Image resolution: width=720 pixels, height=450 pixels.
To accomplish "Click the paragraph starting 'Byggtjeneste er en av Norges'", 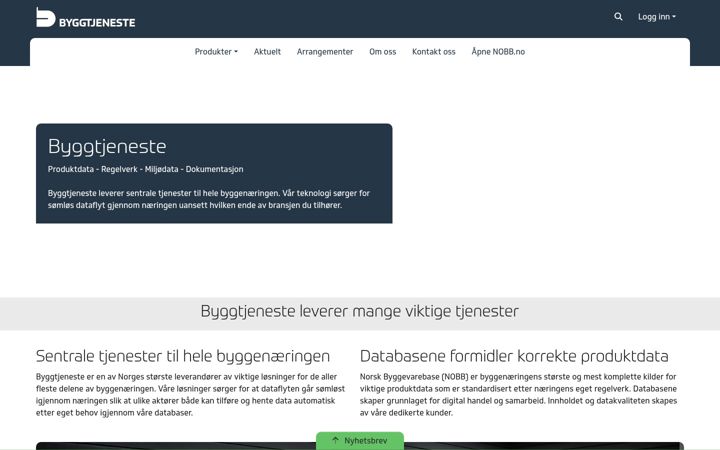I will (x=191, y=394).
